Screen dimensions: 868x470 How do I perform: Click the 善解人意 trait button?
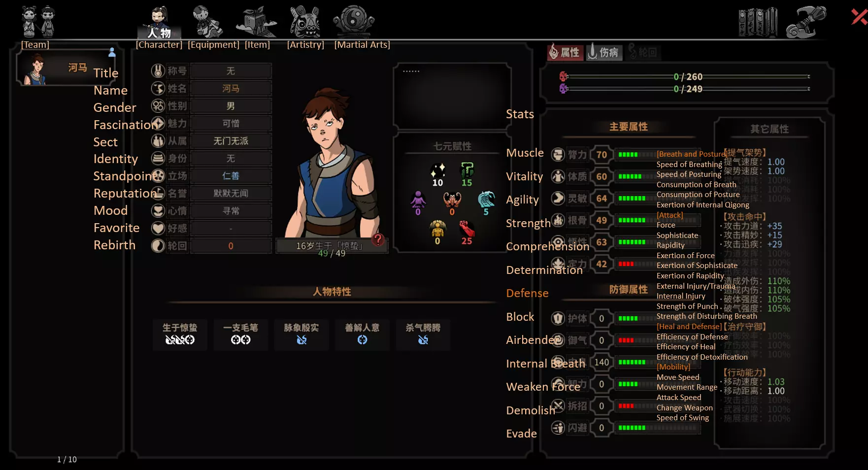tap(362, 334)
